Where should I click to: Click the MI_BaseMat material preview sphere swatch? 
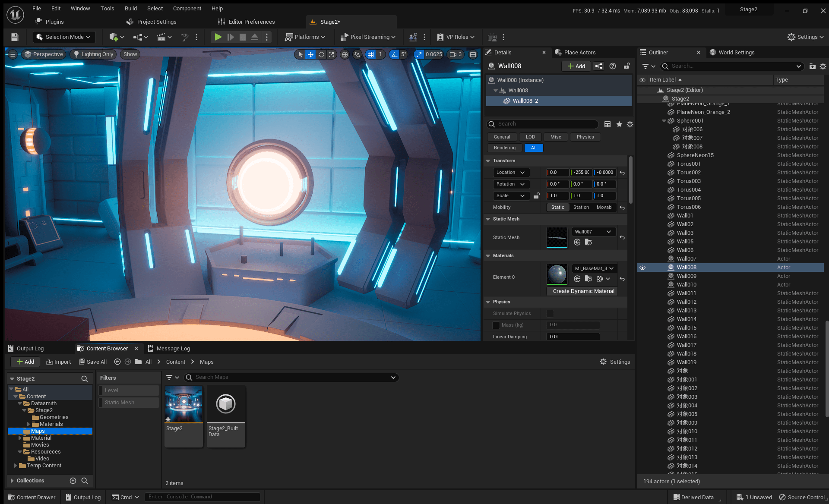pos(557,274)
